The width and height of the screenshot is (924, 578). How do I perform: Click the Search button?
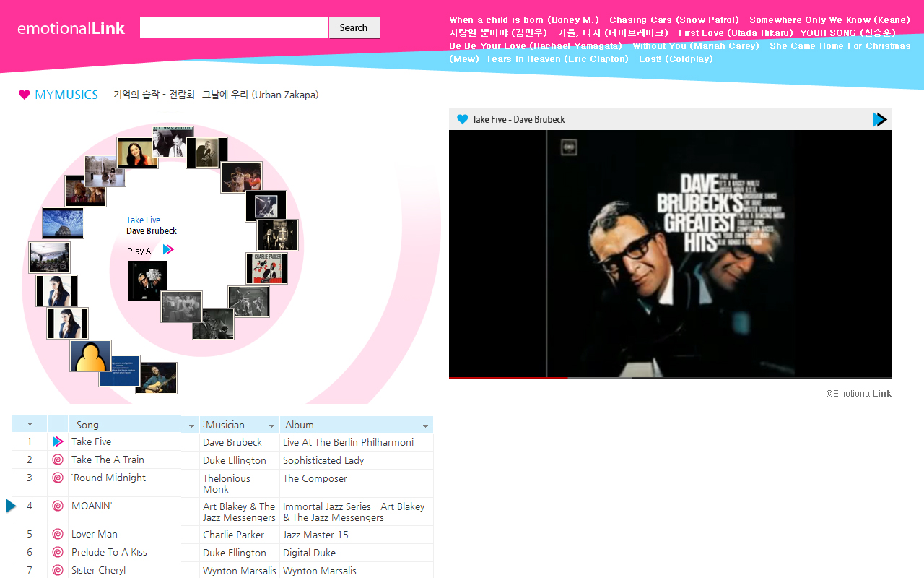click(354, 27)
